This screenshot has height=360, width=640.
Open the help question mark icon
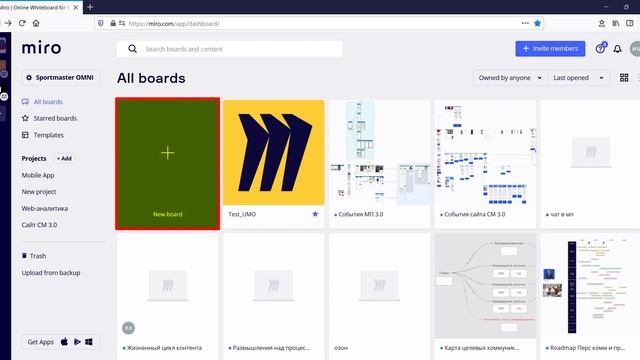[600, 49]
